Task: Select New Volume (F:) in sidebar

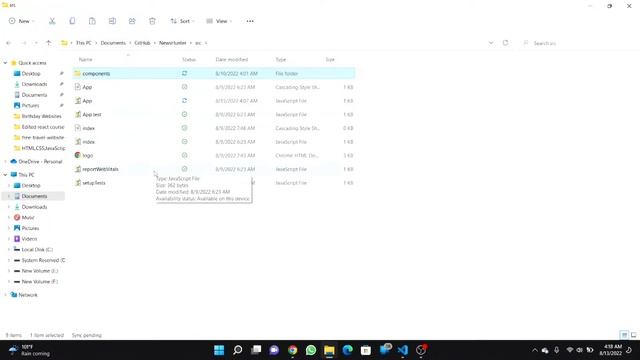Action: pyautogui.click(x=39, y=282)
